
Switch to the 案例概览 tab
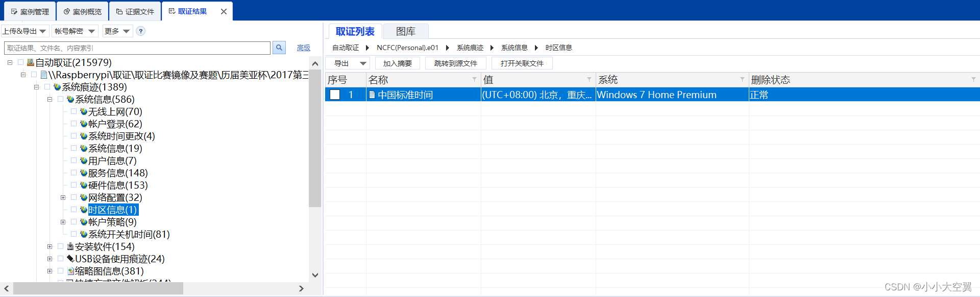(82, 11)
